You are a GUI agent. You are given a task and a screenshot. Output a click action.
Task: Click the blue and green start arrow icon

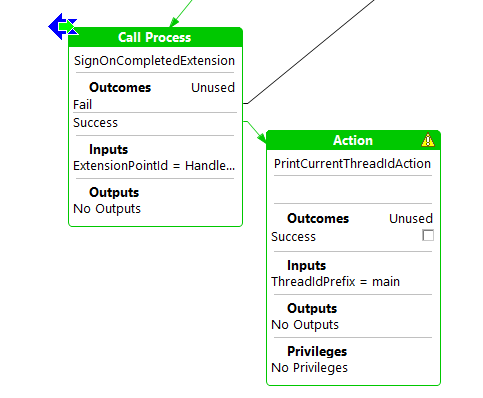(x=63, y=26)
